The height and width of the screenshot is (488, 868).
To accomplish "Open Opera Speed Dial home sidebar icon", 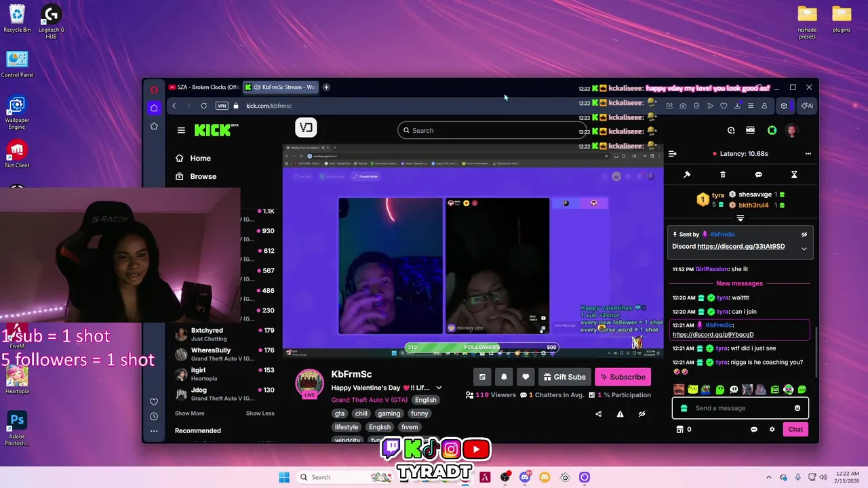I will 154,108.
